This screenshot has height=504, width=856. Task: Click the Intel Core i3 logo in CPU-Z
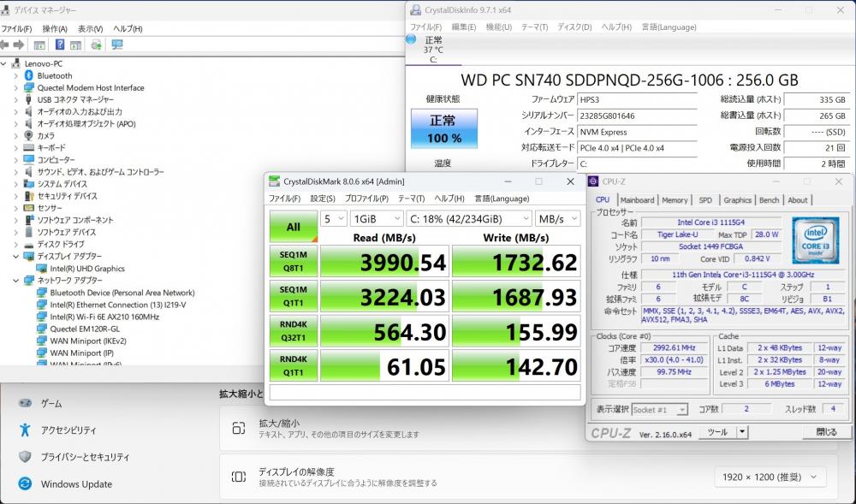(815, 240)
